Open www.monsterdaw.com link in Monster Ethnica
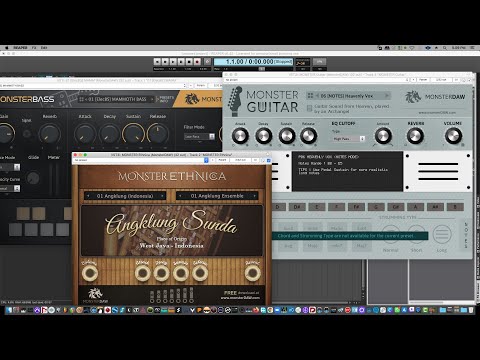The width and height of the screenshot is (480, 360). 240,298
